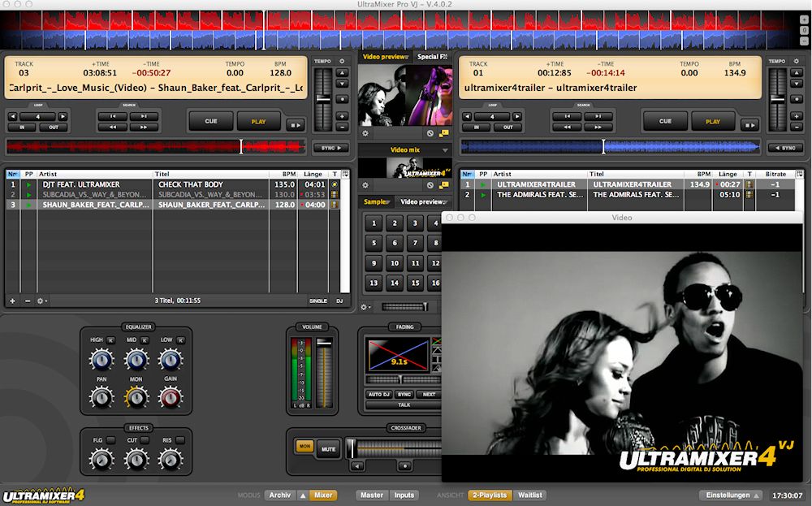
Task: Click left deck tempo minus button
Action: click(342, 127)
